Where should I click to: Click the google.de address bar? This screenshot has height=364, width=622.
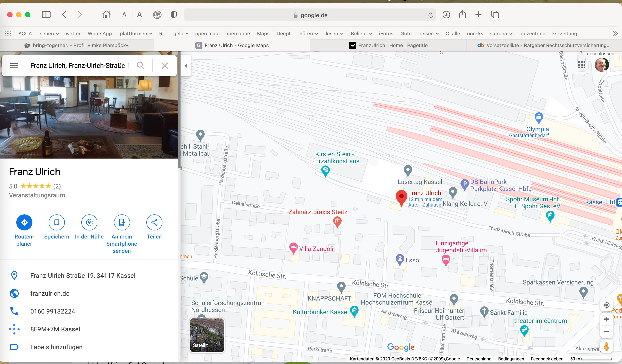(x=310, y=15)
